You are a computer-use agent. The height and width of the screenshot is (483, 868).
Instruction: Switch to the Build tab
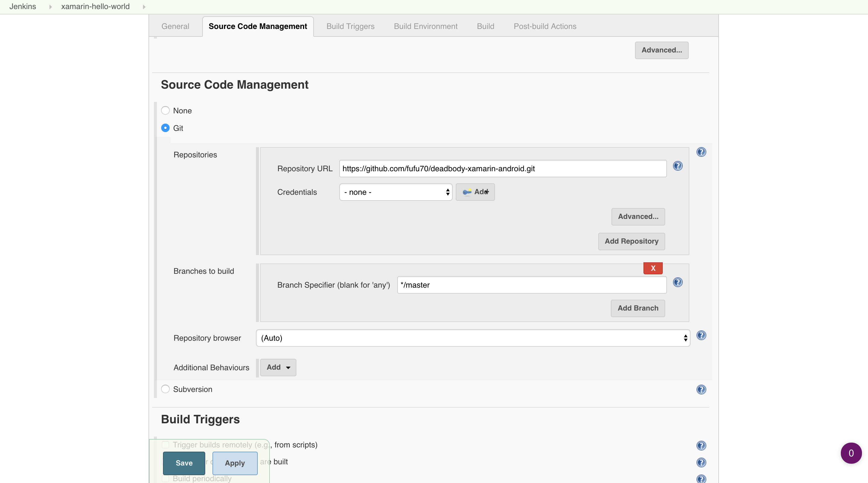pyautogui.click(x=486, y=26)
